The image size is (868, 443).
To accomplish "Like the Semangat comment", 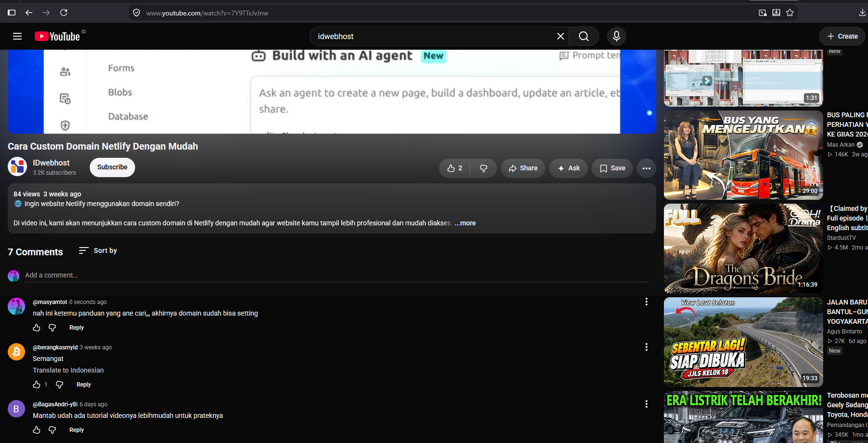I will [37, 385].
